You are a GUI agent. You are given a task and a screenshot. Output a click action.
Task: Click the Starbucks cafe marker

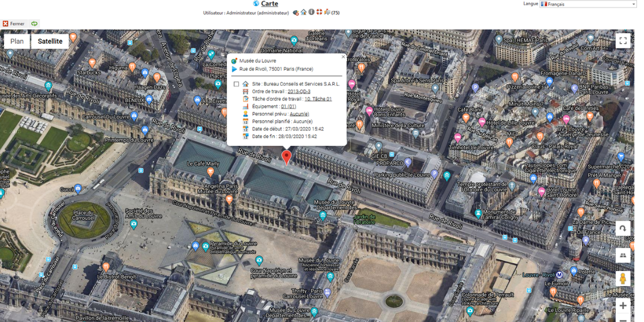(x=92, y=62)
